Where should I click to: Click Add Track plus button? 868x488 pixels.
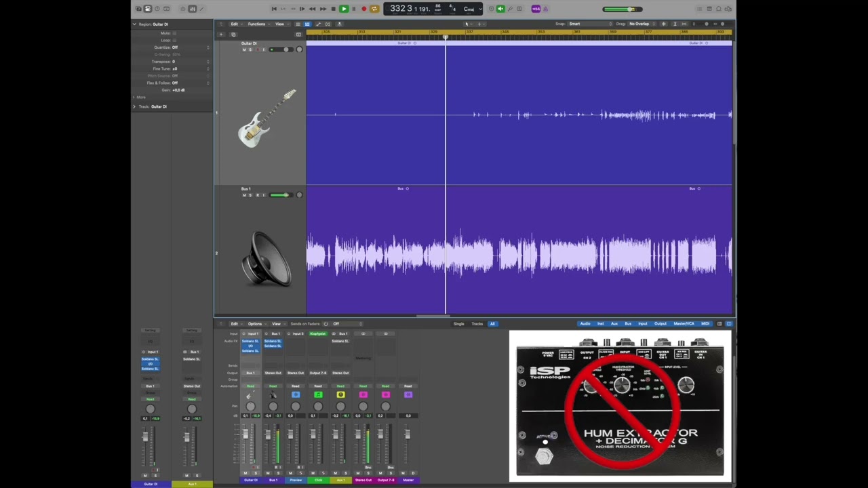pos(220,34)
